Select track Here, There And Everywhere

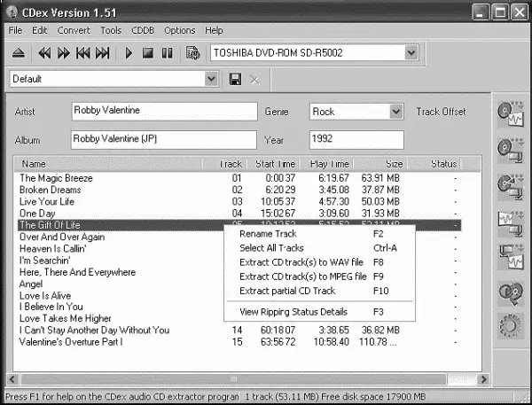77,272
